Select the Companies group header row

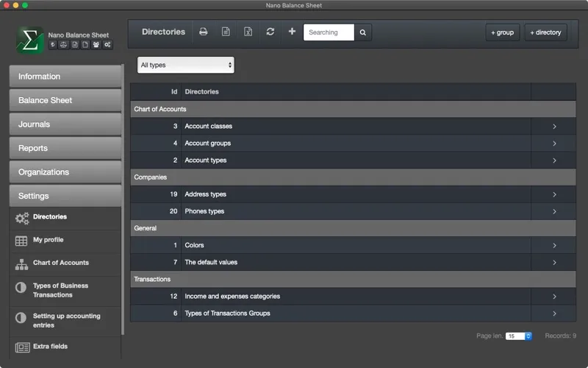click(x=353, y=177)
